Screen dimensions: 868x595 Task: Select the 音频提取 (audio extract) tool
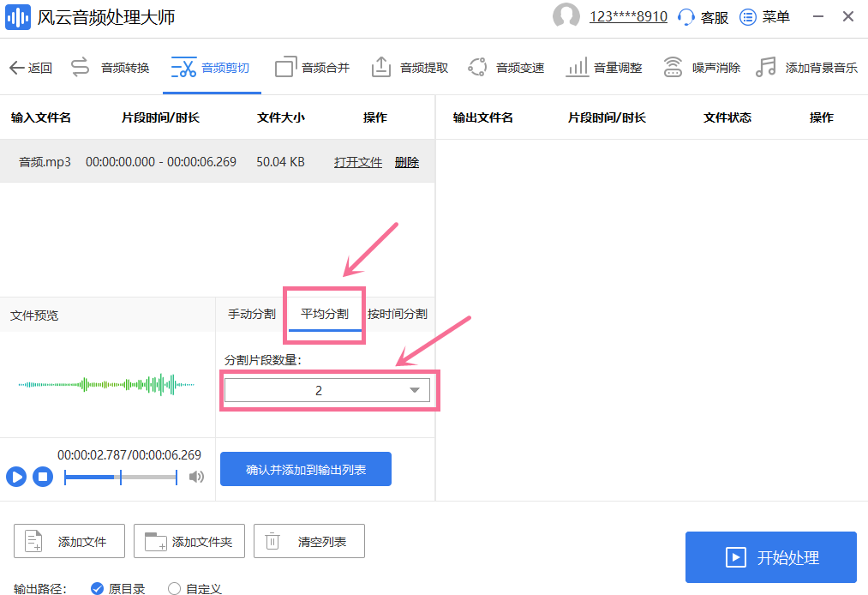pyautogui.click(x=420, y=66)
